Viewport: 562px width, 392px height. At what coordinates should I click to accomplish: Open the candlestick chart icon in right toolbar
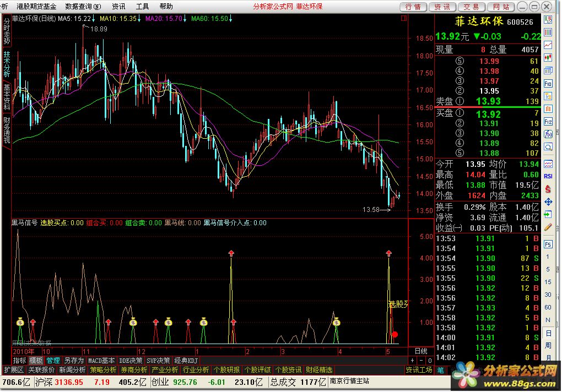pos(548,57)
